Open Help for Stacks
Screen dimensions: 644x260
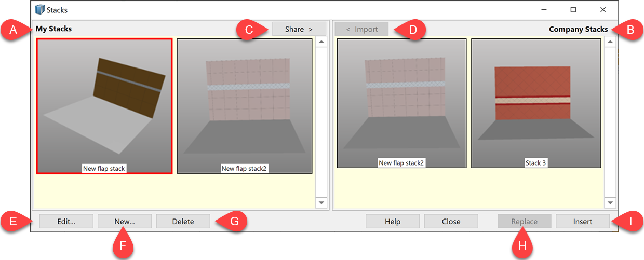[x=393, y=222]
